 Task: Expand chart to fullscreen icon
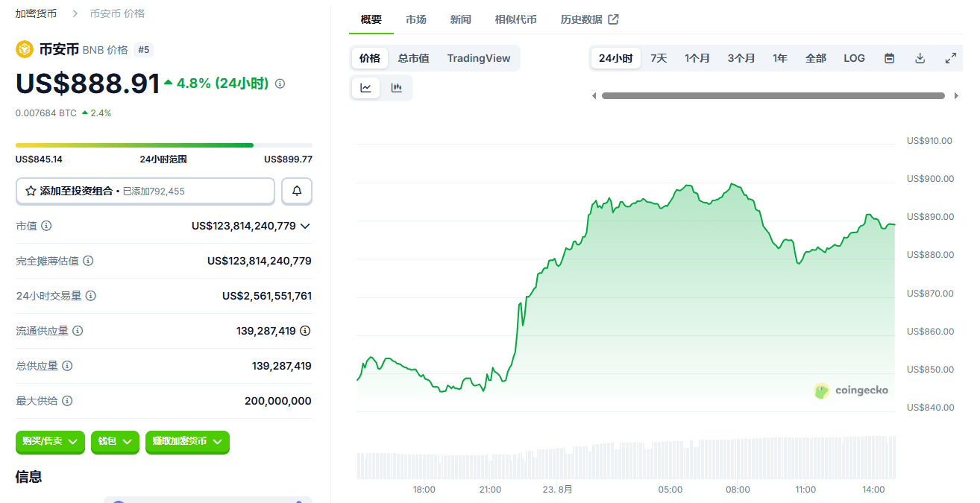point(951,58)
